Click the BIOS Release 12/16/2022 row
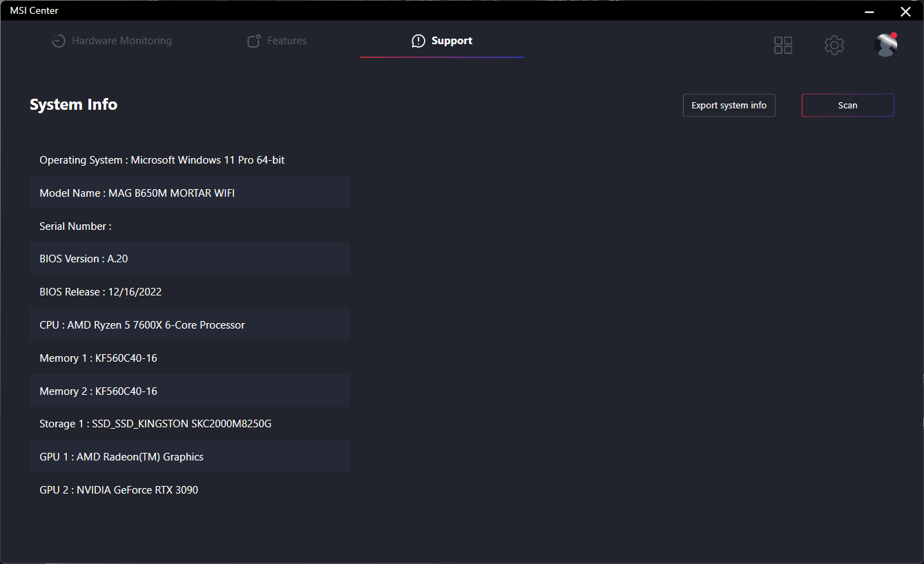Image resolution: width=924 pixels, height=564 pixels. [x=190, y=292]
